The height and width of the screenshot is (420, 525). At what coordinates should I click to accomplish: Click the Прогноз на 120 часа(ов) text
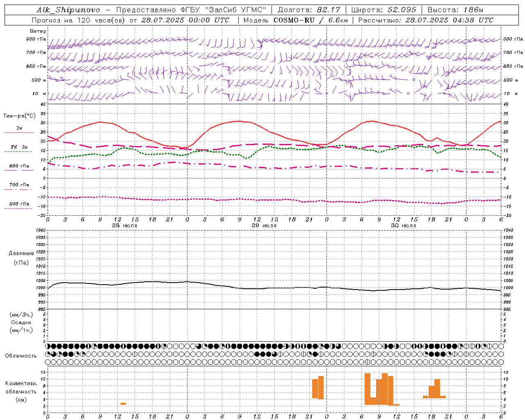coord(79,20)
